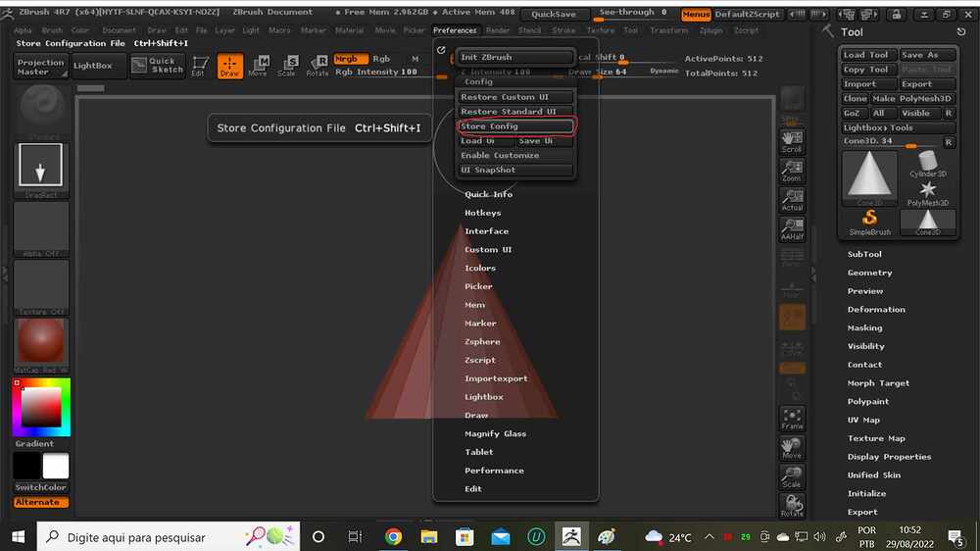
Task: Click the QuickSave button
Action: pos(554,14)
